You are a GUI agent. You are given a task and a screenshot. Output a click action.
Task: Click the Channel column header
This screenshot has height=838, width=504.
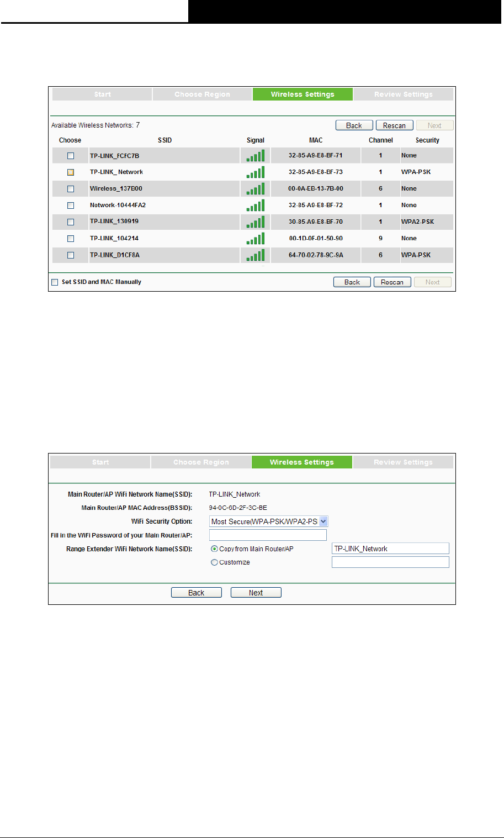tap(381, 140)
